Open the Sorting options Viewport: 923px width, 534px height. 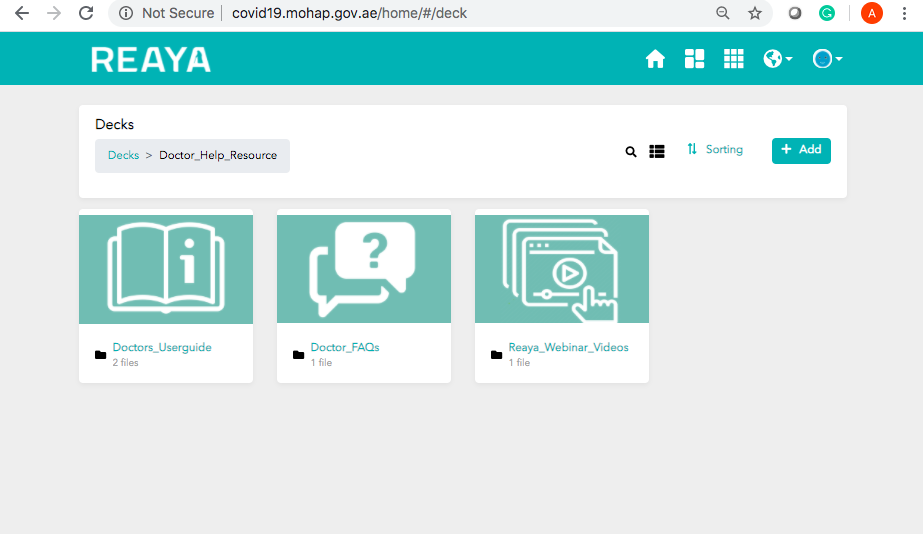(715, 150)
